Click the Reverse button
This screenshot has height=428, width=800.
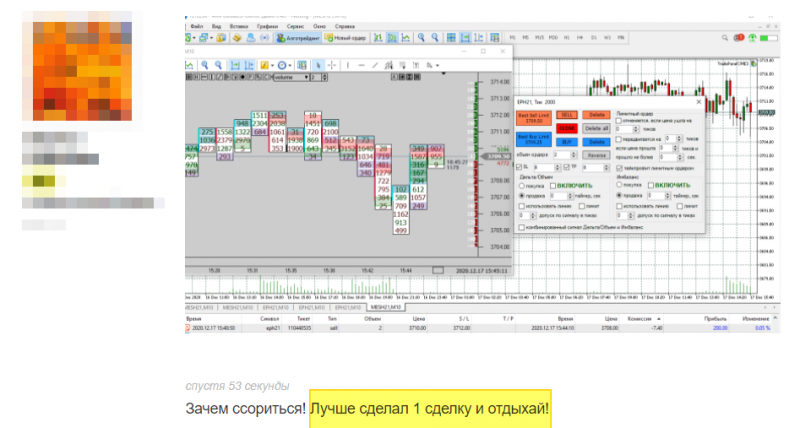pyautogui.click(x=596, y=155)
